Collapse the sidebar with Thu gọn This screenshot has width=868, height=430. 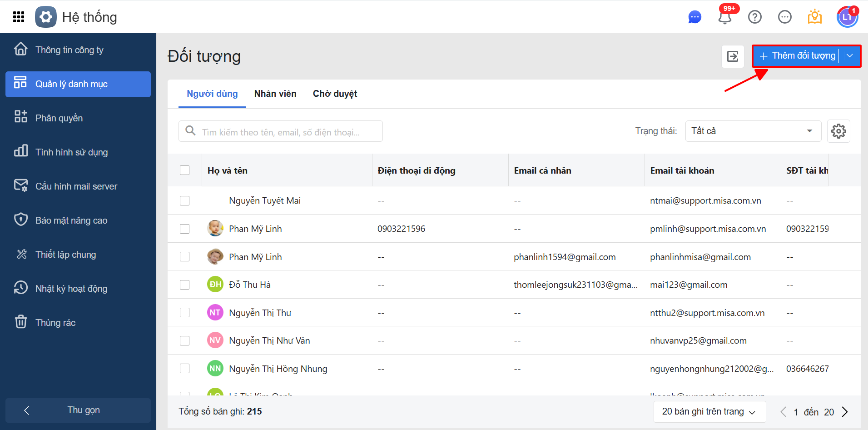point(78,410)
